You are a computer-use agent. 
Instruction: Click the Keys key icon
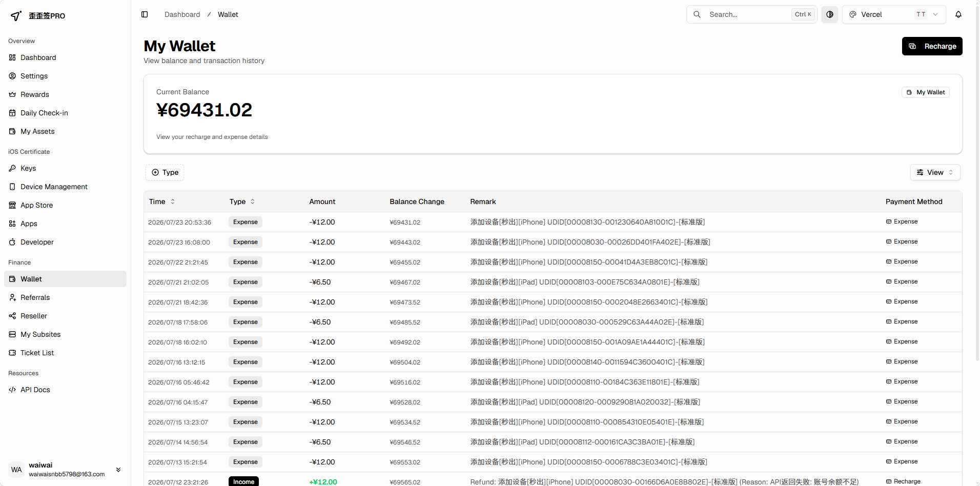click(12, 168)
